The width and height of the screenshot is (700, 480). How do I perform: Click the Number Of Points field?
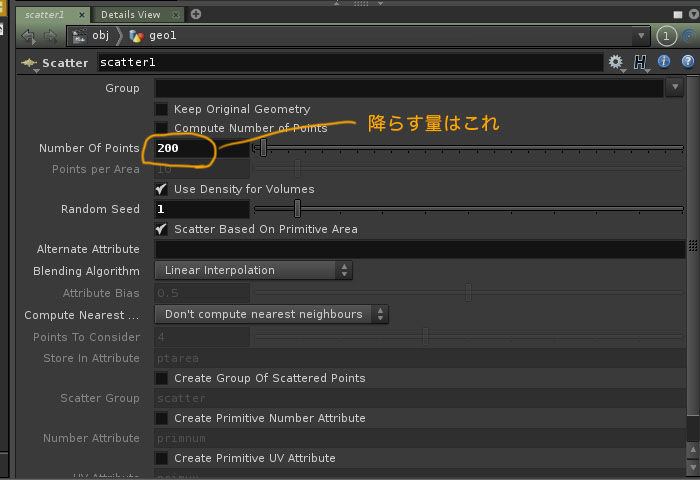click(201, 149)
